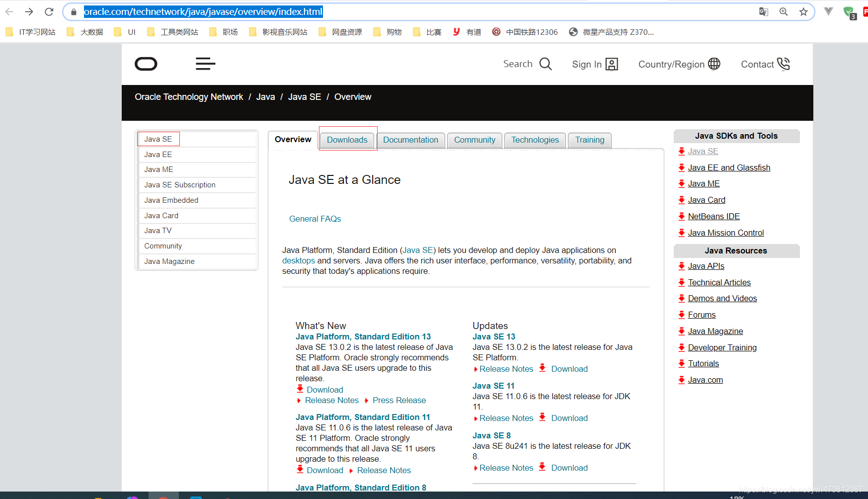The height and width of the screenshot is (499, 868).
Task: Open Java SE 11 Release Notes under Updates
Action: pyautogui.click(x=506, y=418)
